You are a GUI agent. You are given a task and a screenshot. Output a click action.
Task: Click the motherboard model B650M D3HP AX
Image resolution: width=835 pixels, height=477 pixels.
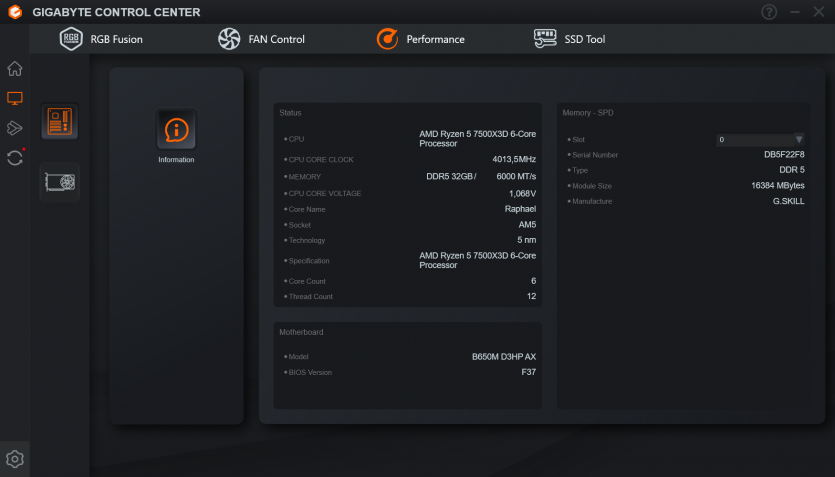pyautogui.click(x=504, y=356)
